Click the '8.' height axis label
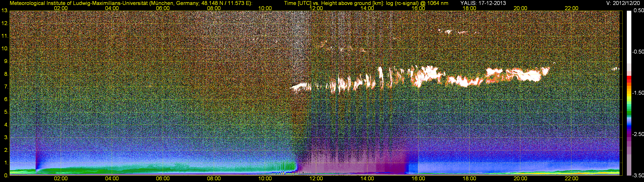 [6, 74]
